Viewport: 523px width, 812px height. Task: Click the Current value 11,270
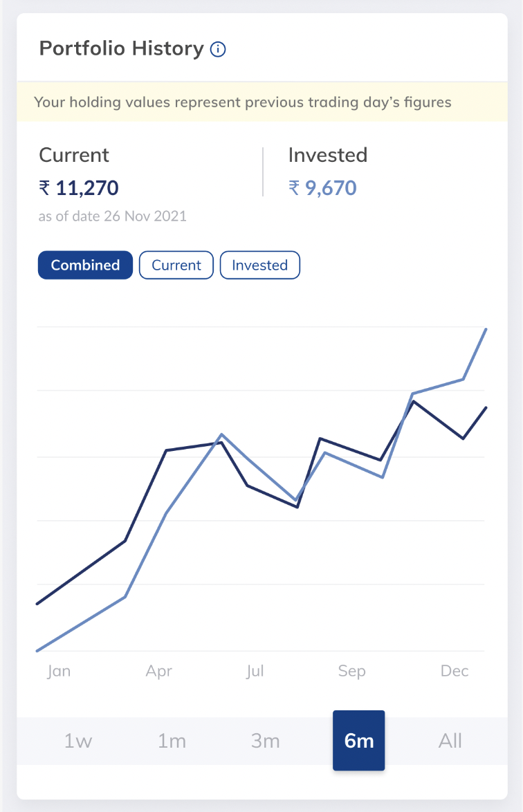click(88, 187)
